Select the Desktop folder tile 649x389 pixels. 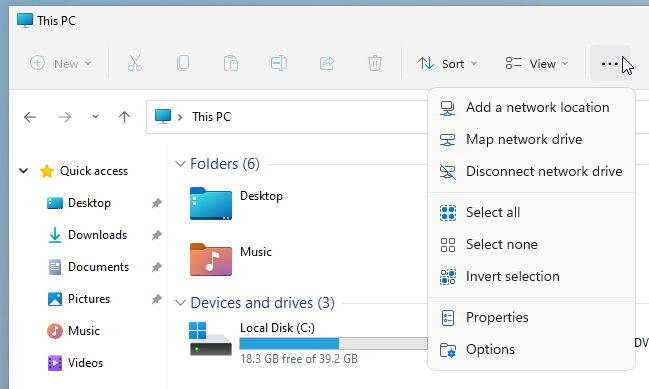point(236,204)
